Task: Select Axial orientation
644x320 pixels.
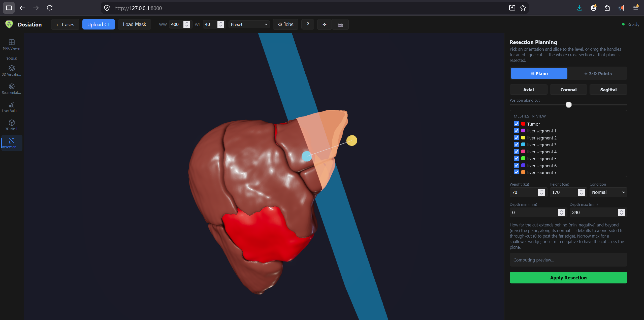Action: coord(528,90)
